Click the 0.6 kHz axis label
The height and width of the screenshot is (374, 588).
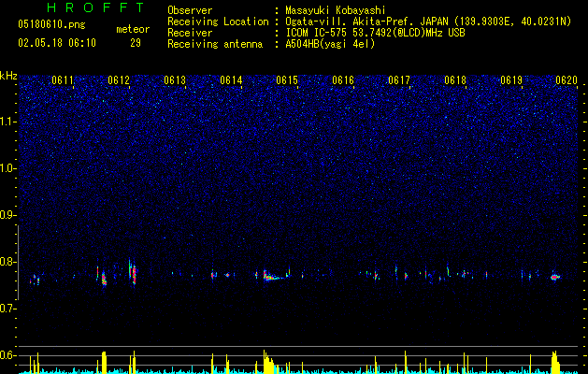coord(8,355)
